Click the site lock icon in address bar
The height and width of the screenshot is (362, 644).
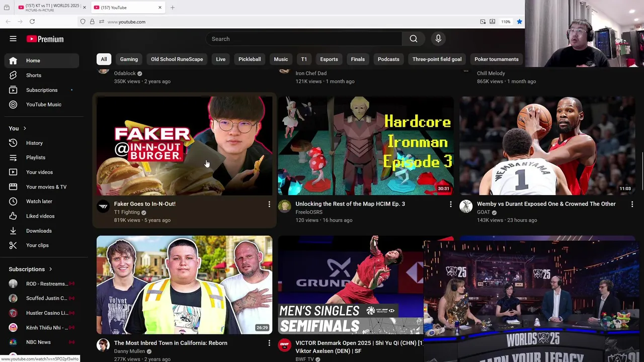click(x=92, y=22)
